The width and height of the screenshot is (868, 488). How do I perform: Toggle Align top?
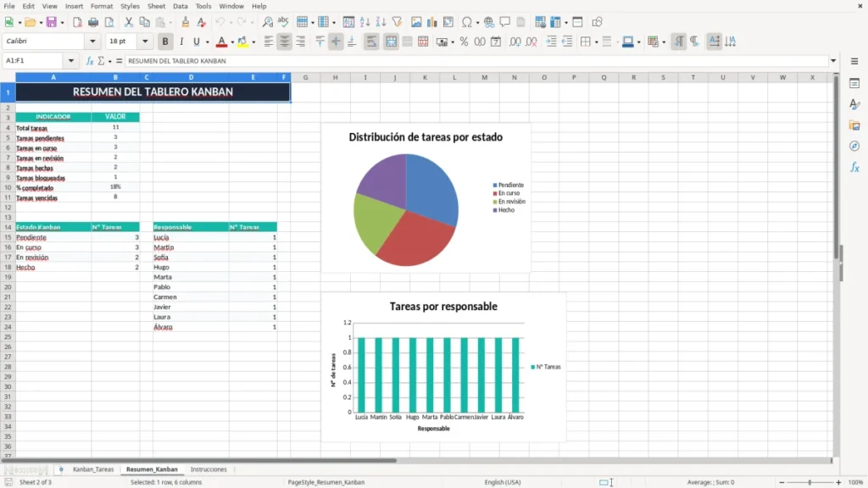[x=320, y=42]
